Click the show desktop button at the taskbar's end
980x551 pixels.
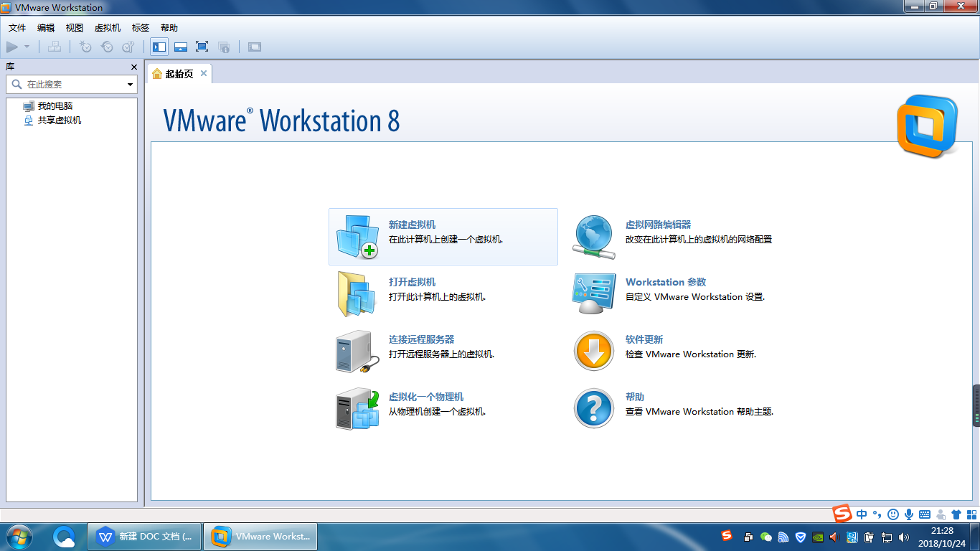975,537
